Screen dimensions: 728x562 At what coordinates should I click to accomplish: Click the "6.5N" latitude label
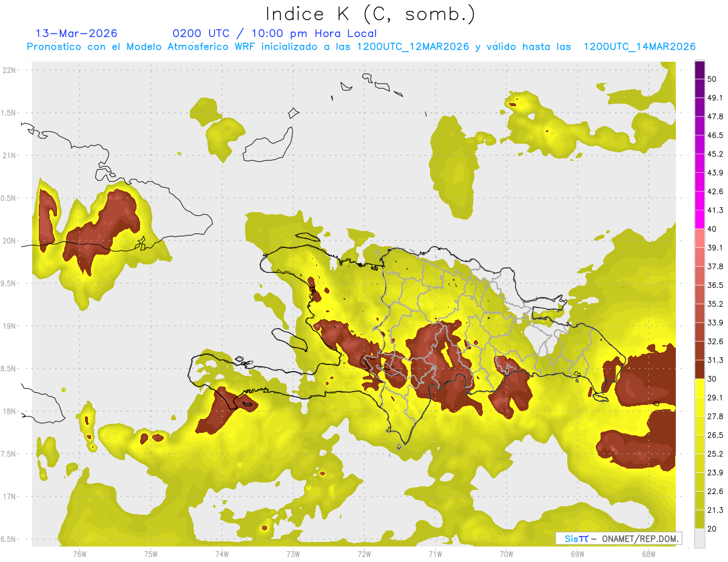coord(9,539)
